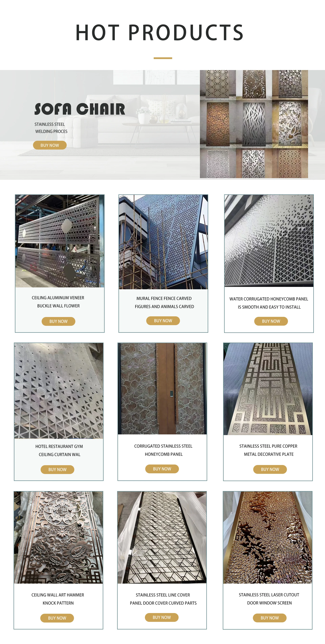View Corrugated Stainless Steel Honeycomb Panel photo
This screenshot has width=325, height=644.
click(x=162, y=389)
